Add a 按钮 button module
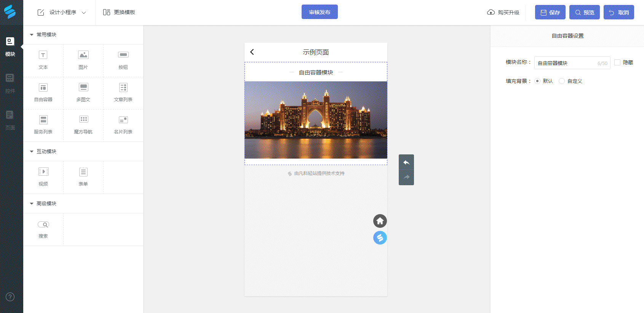The height and width of the screenshot is (313, 644). click(x=123, y=60)
